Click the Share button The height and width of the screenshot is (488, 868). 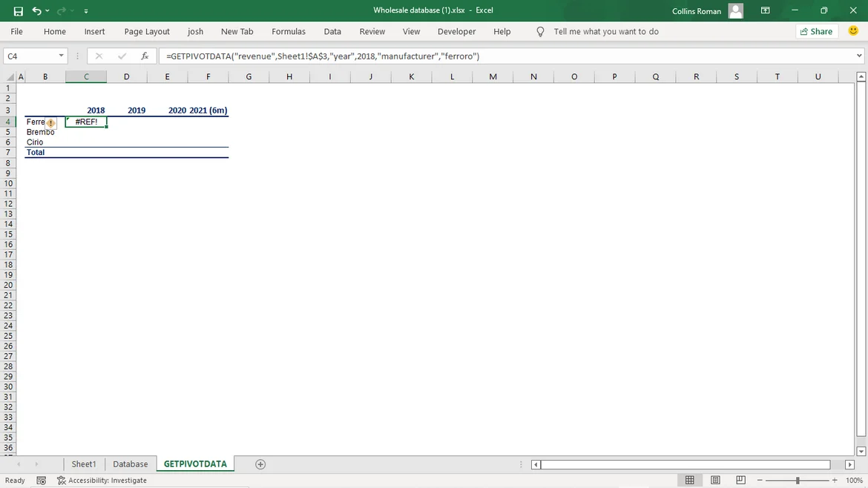pyautogui.click(x=816, y=31)
